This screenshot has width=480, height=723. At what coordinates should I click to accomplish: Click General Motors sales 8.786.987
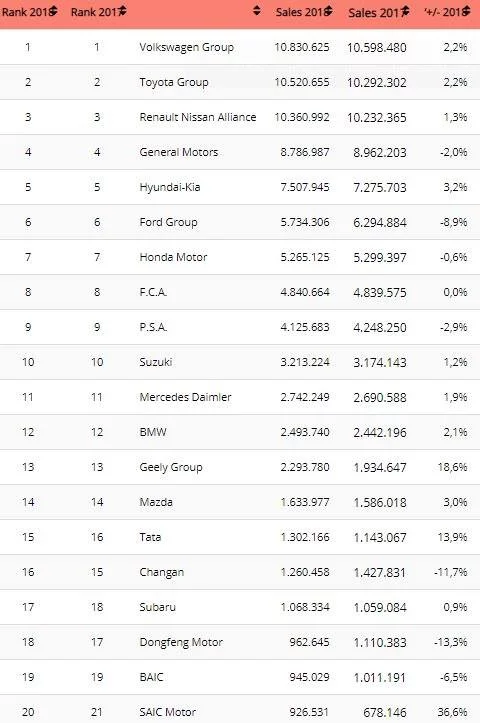[x=305, y=152]
